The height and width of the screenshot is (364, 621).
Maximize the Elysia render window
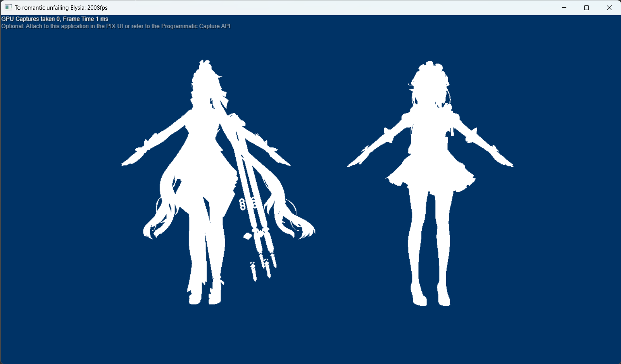click(x=586, y=8)
